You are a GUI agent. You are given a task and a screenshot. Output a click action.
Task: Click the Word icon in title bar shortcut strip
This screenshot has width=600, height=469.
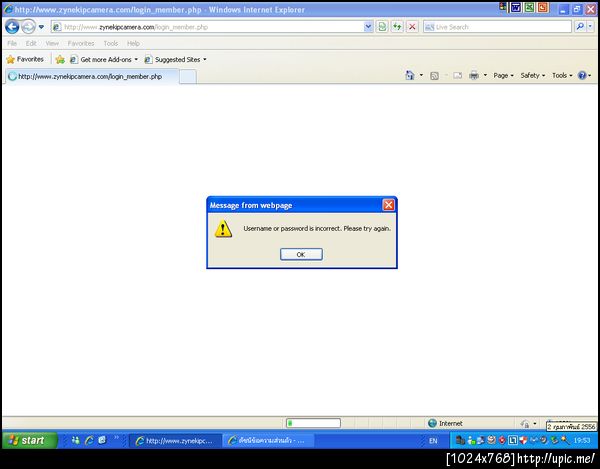pos(516,8)
